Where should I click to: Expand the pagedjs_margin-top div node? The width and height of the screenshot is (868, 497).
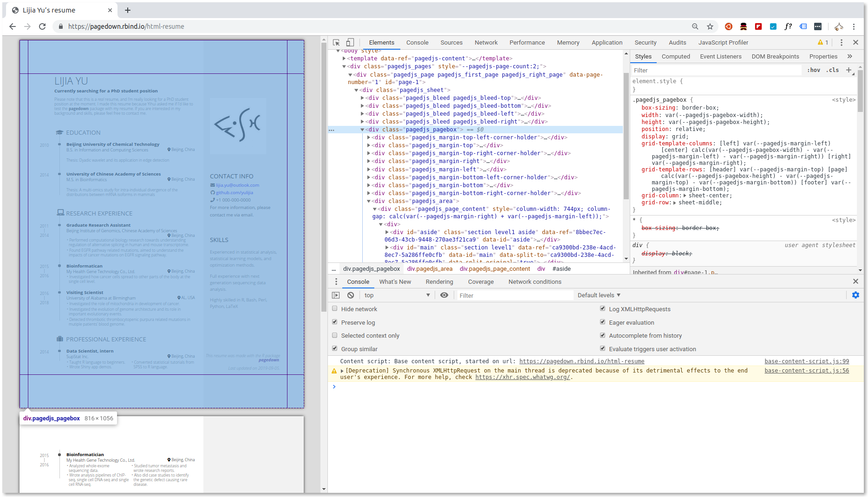pos(368,145)
